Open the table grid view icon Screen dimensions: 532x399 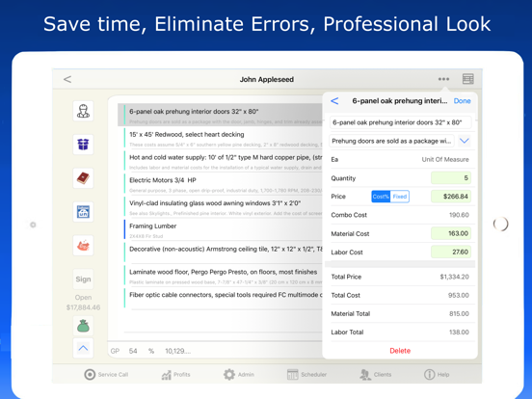(467, 79)
